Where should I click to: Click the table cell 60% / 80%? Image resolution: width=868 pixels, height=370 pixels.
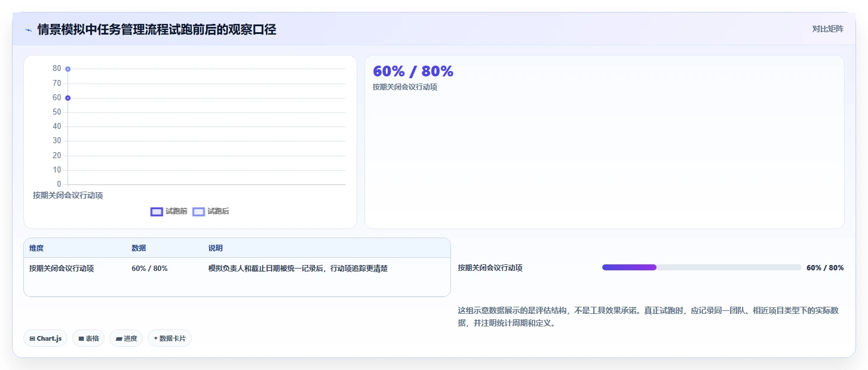[x=149, y=269]
